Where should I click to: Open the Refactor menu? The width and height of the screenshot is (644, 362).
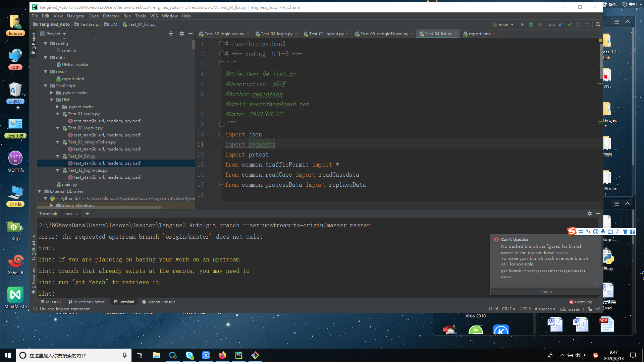[111, 16]
